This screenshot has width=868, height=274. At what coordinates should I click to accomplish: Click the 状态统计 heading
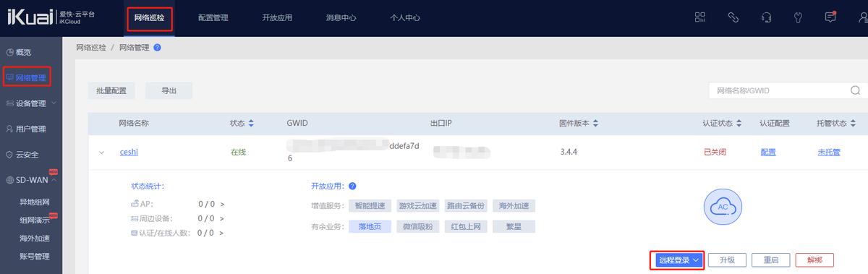[148, 187]
